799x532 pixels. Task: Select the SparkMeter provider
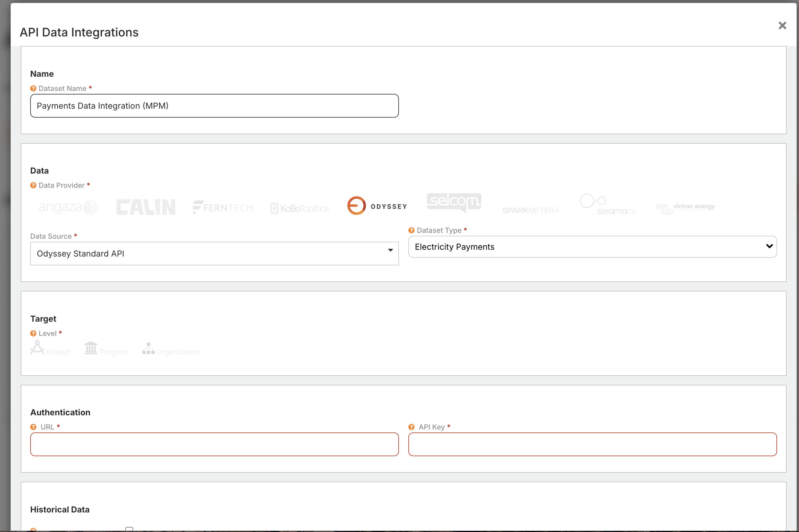(x=531, y=210)
